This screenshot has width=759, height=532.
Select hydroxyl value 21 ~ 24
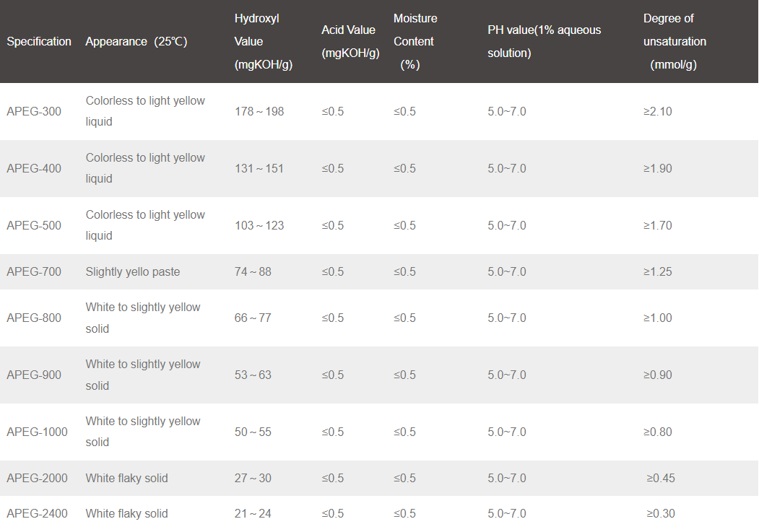[253, 514]
